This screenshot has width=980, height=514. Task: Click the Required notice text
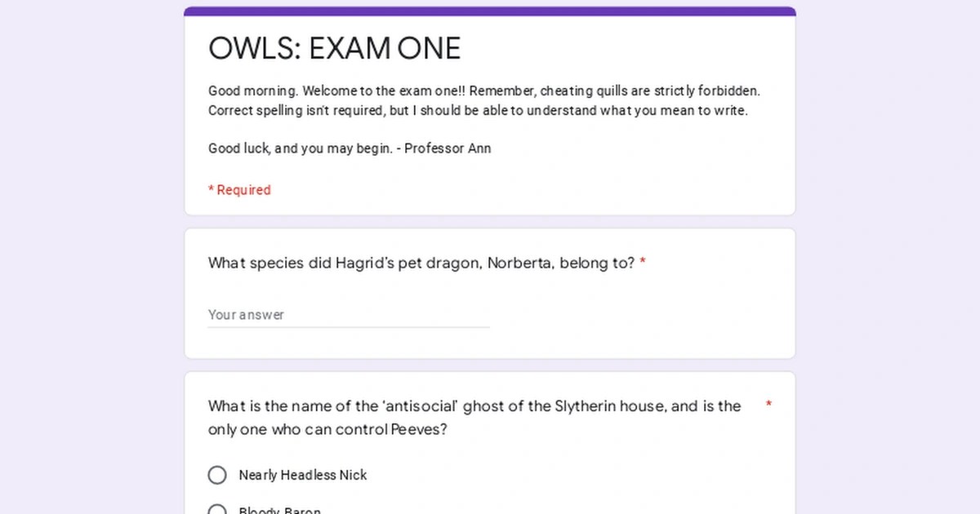click(239, 189)
